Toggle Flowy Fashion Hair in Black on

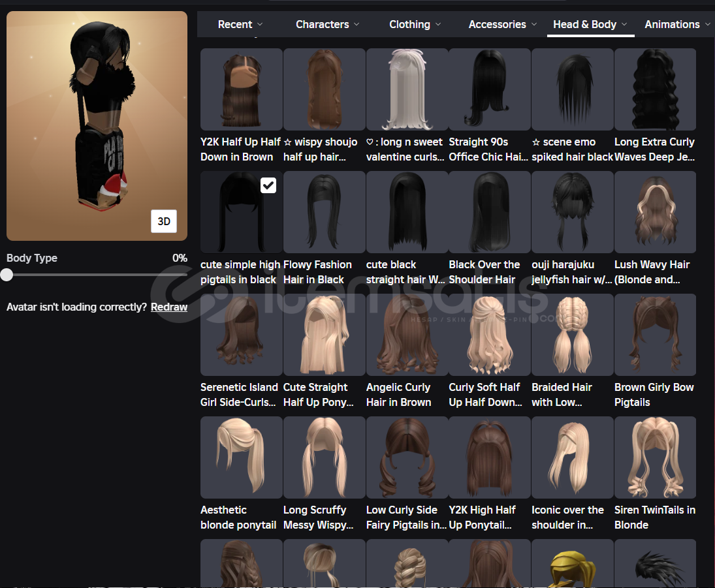[324, 212]
